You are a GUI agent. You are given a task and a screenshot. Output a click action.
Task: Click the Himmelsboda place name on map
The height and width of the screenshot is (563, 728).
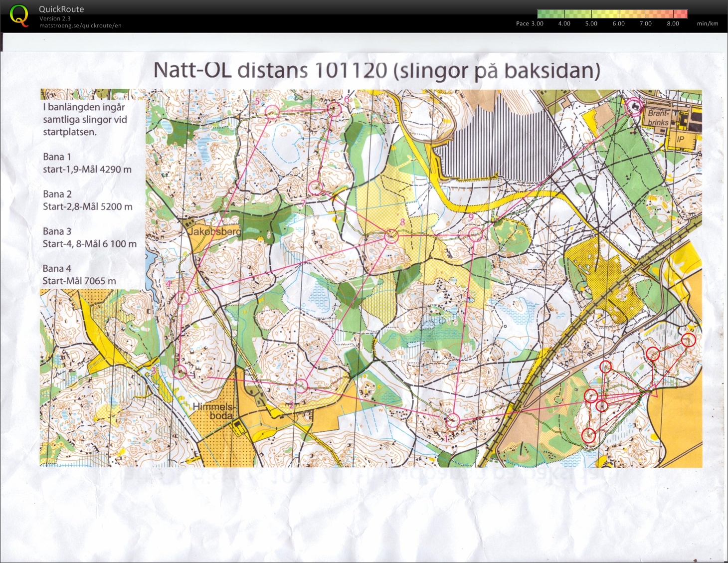(x=213, y=411)
